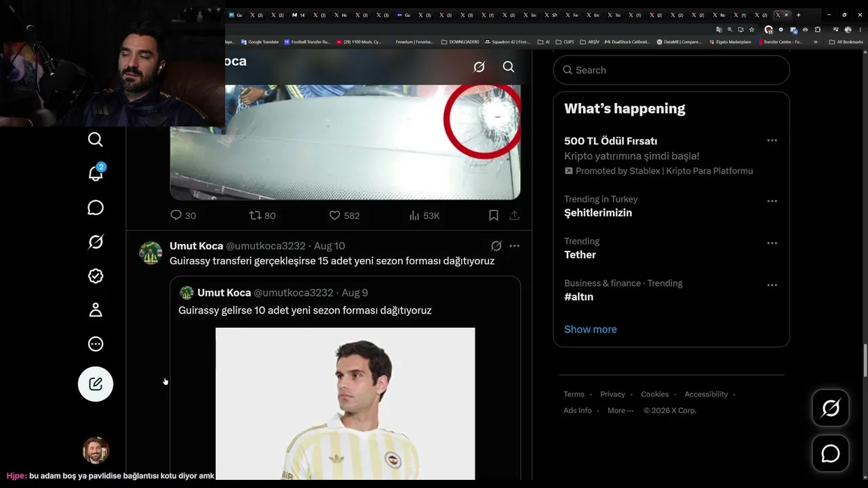868x488 pixels.
Task: Share the post with the broken-glass image
Action: coord(515,216)
